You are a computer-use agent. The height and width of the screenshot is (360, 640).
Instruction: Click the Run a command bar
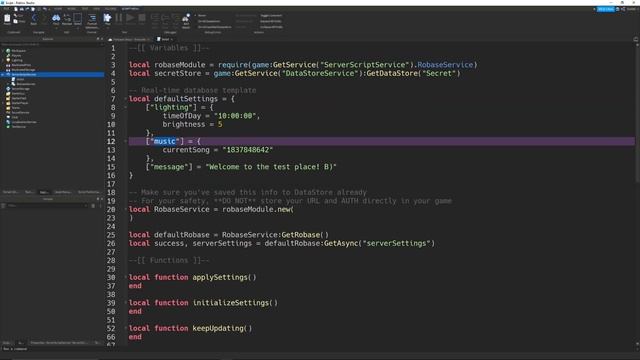[x=52, y=349]
